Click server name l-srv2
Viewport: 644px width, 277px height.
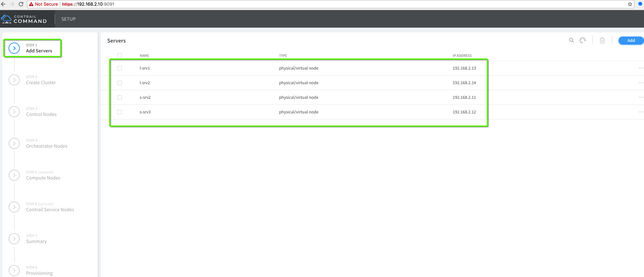(145, 83)
